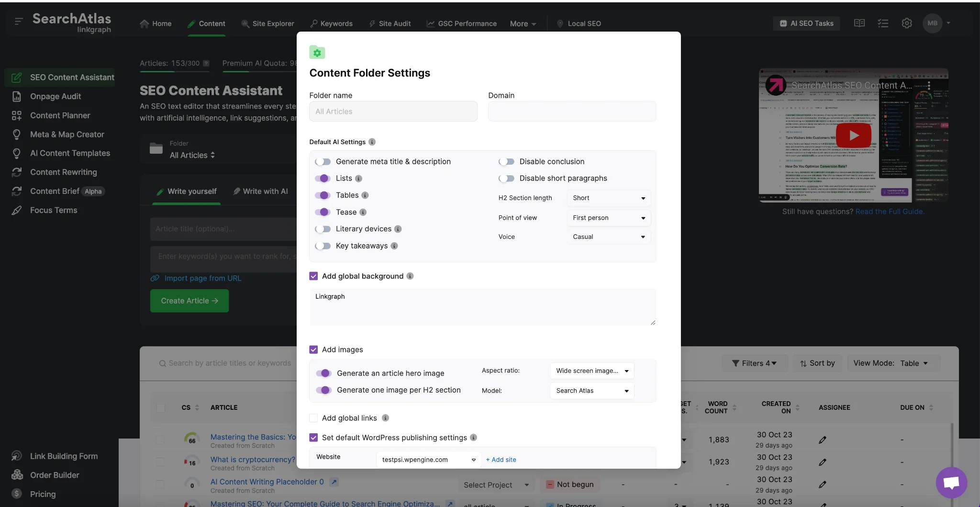Expand the More menu in top navigation
980x507 pixels.
tap(523, 23)
